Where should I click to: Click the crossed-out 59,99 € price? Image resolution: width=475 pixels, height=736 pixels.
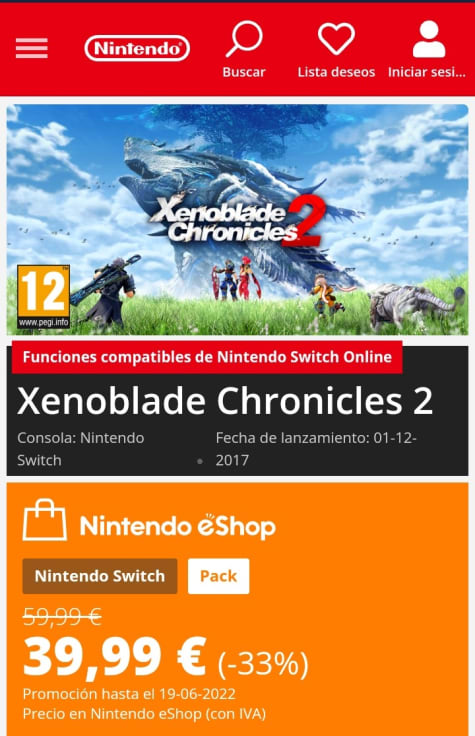(62, 616)
